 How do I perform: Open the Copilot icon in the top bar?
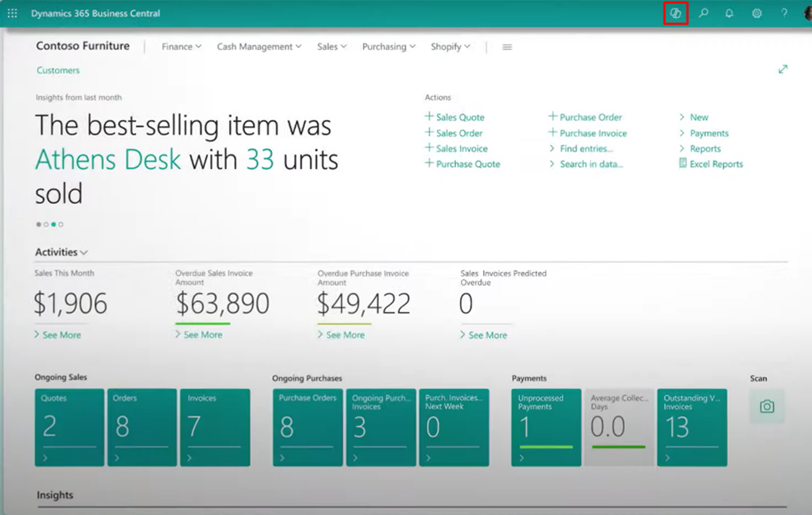675,13
